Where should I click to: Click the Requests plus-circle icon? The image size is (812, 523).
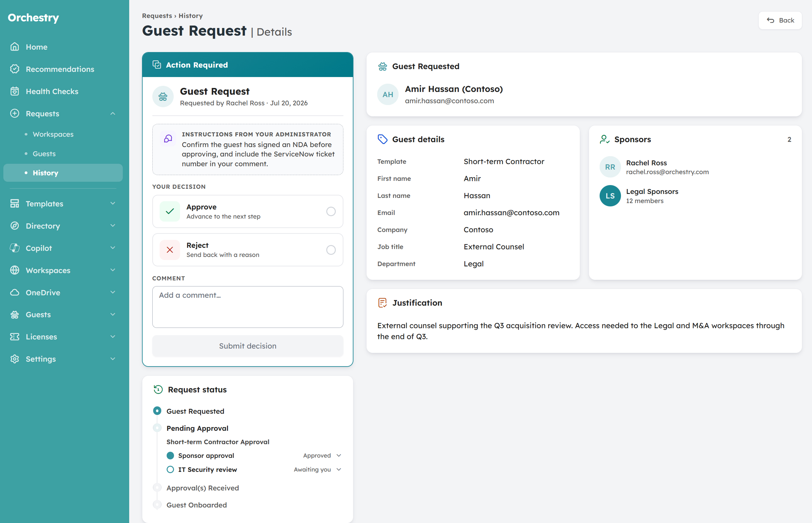tap(15, 114)
